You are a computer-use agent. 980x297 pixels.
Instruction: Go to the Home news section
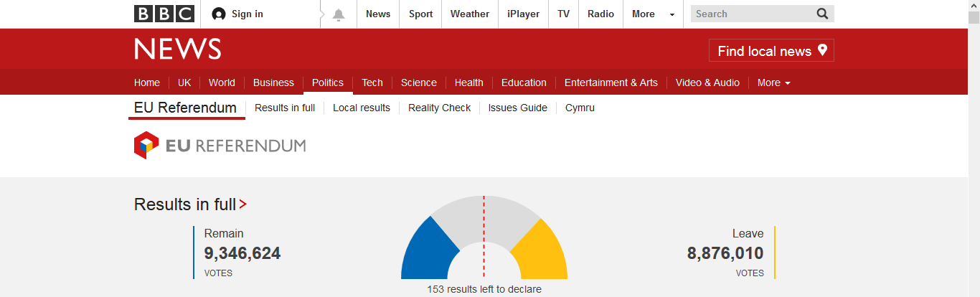tap(147, 82)
